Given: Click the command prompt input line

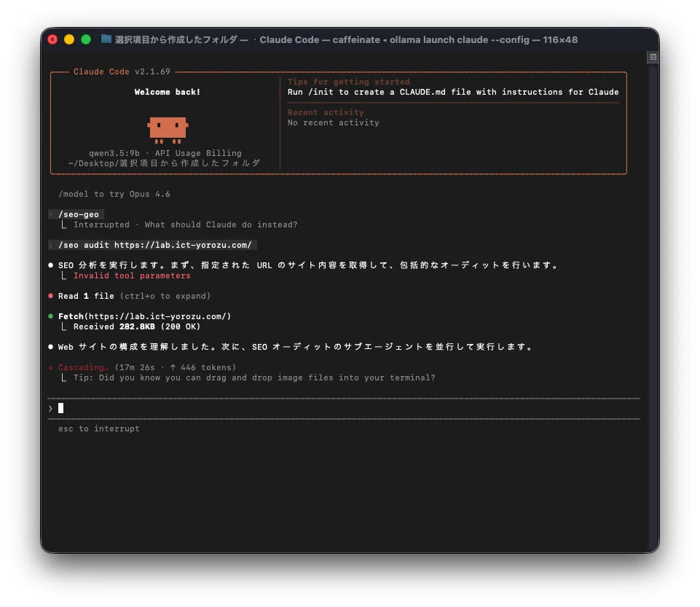Looking at the screenshot, I should (x=344, y=409).
